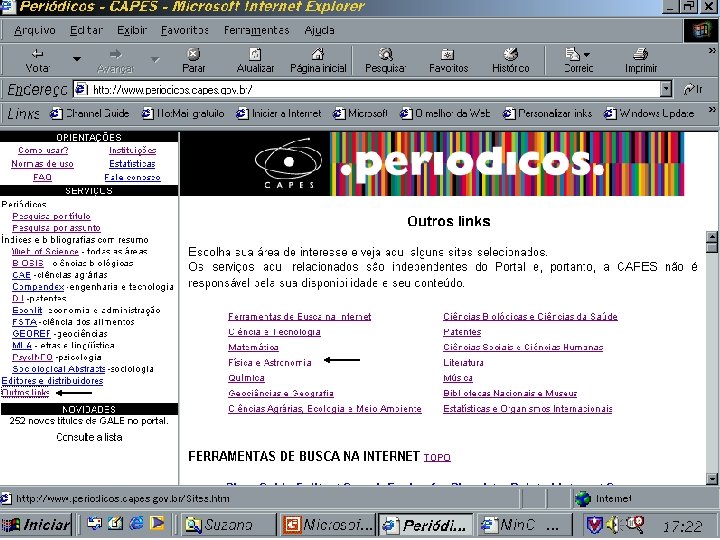
Task: Open the Voltar history dropdown arrow
Action: [77, 59]
